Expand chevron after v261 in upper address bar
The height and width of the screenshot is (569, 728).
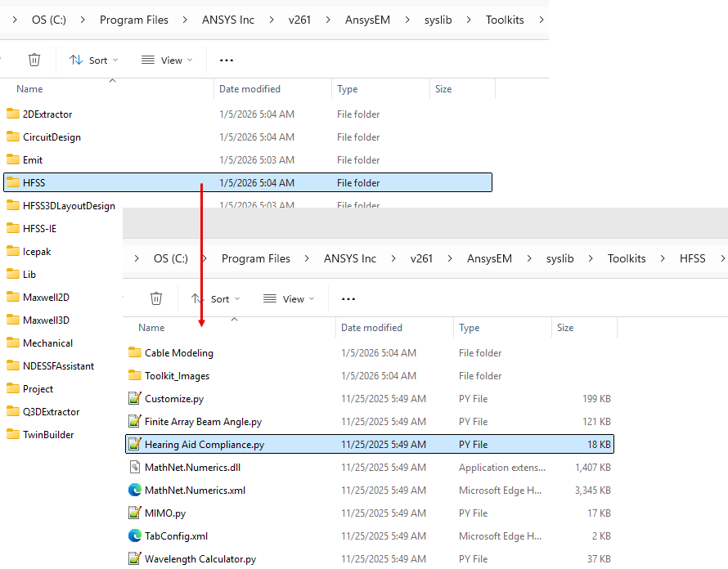click(328, 20)
